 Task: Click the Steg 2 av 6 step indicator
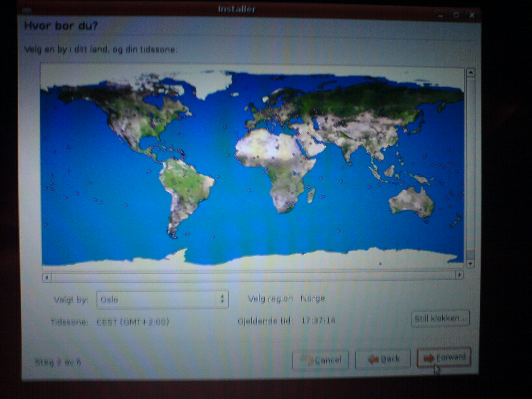pos(58,362)
